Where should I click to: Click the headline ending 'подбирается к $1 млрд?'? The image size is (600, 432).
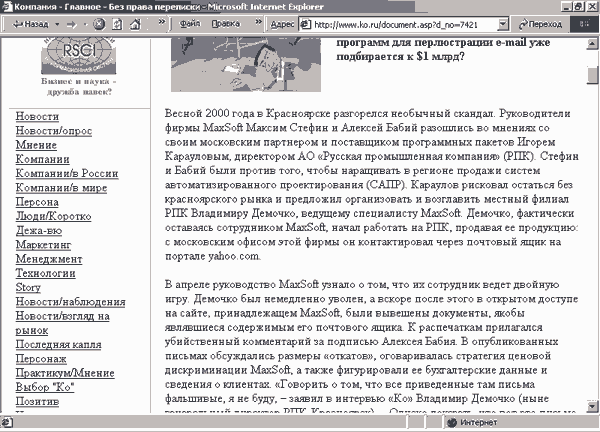pyautogui.click(x=443, y=49)
